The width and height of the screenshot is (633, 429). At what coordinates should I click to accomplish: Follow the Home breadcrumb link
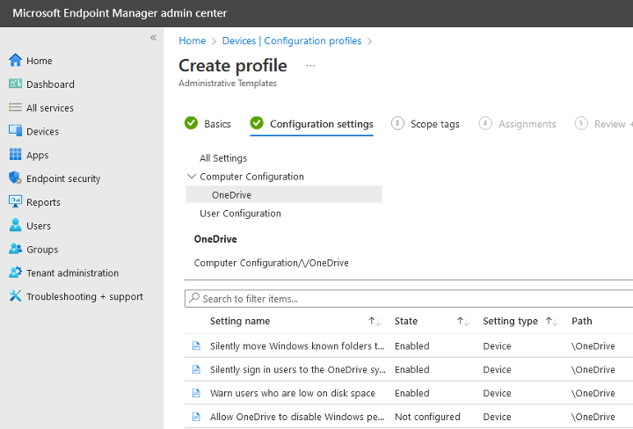(192, 41)
